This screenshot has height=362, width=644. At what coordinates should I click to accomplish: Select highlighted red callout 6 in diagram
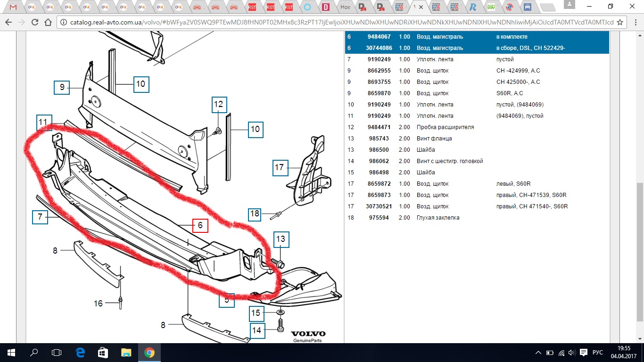pyautogui.click(x=200, y=226)
